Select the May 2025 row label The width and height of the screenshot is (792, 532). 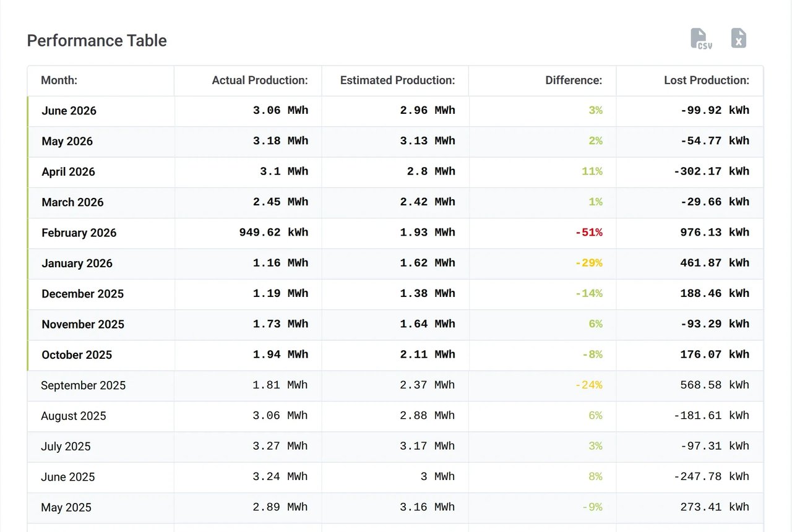(66, 507)
